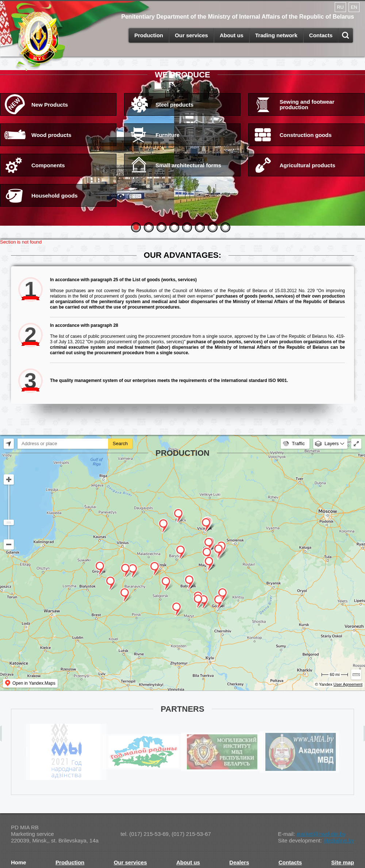365x868 pixels.
Task: Open the AMIA.by Academy partner banner
Action: click(x=300, y=752)
